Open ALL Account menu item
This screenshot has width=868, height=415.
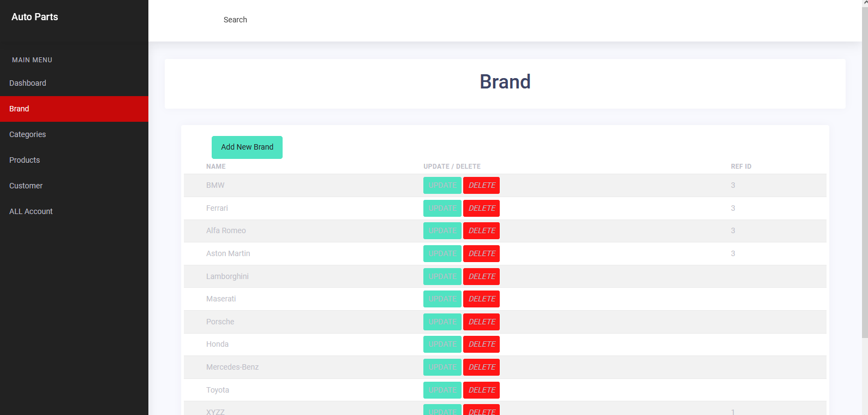pos(74,211)
